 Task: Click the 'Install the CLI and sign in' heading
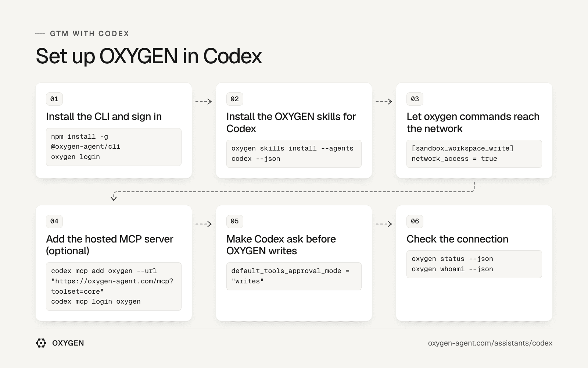click(x=104, y=117)
